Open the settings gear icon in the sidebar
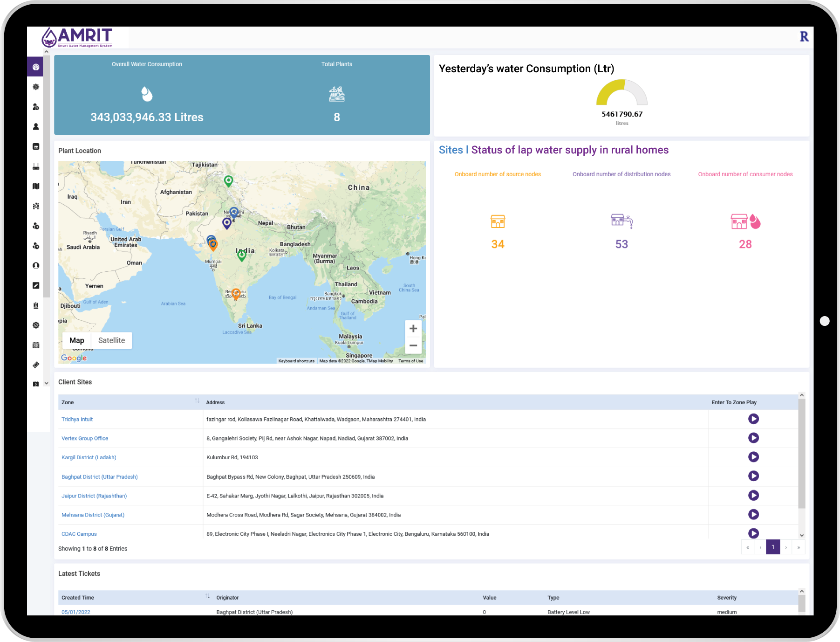Screen dimensions: 840x642 pos(36,325)
